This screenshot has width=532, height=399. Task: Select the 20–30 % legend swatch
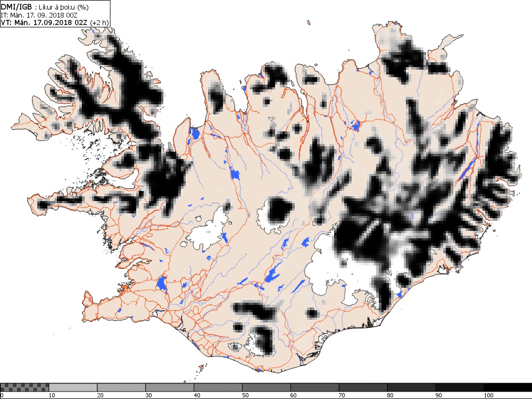[x=121, y=387]
